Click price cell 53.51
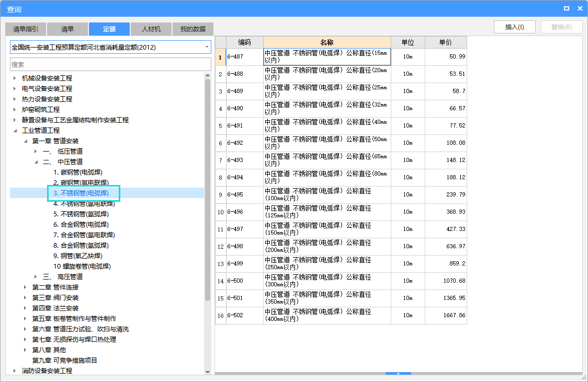The width and height of the screenshot is (588, 382). click(446, 74)
